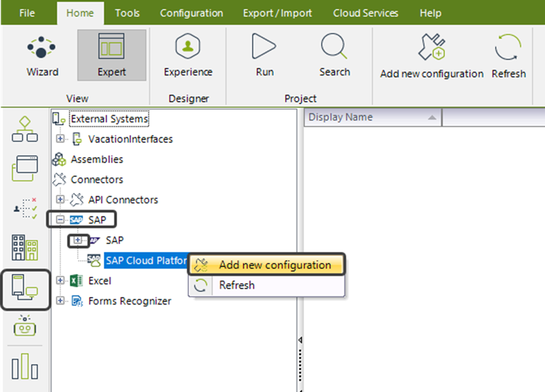This screenshot has height=392, width=545.
Task: Select the Connectors tree item
Action: (97, 179)
